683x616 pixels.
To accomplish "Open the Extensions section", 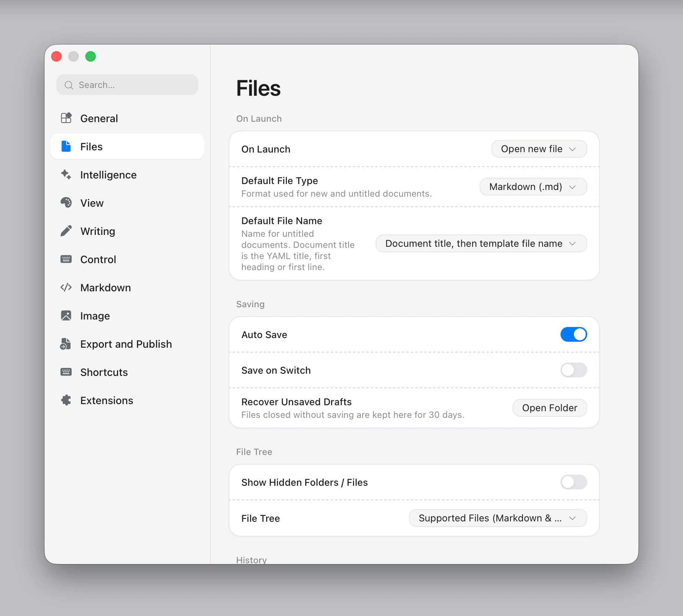I will pos(127,400).
